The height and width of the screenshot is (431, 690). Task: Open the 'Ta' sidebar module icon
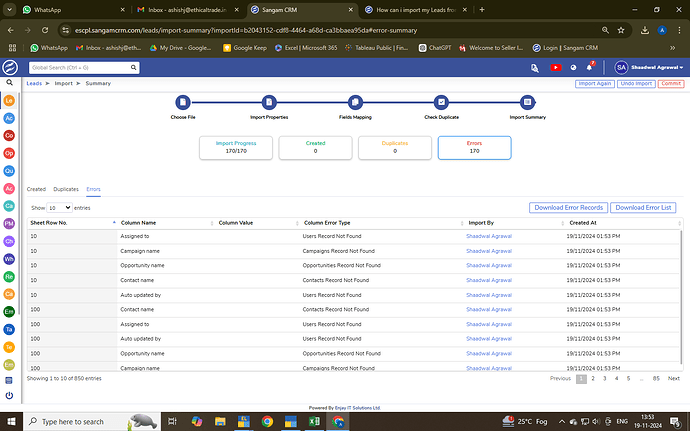(9, 329)
